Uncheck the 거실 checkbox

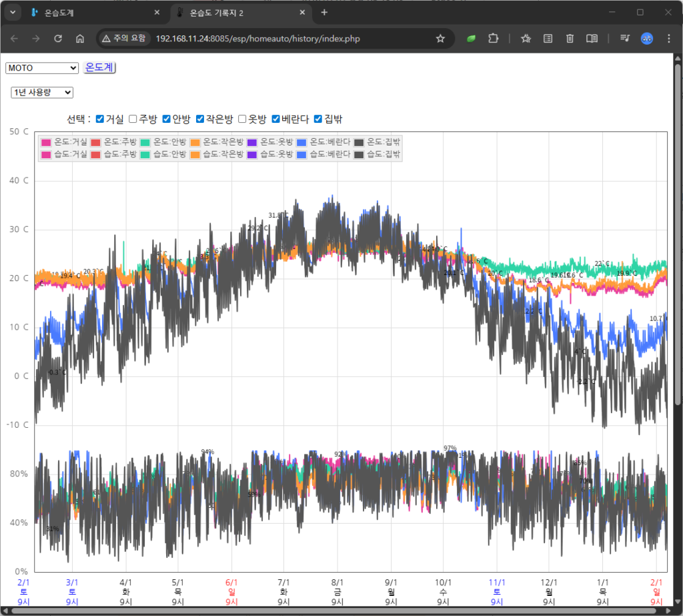coord(100,119)
